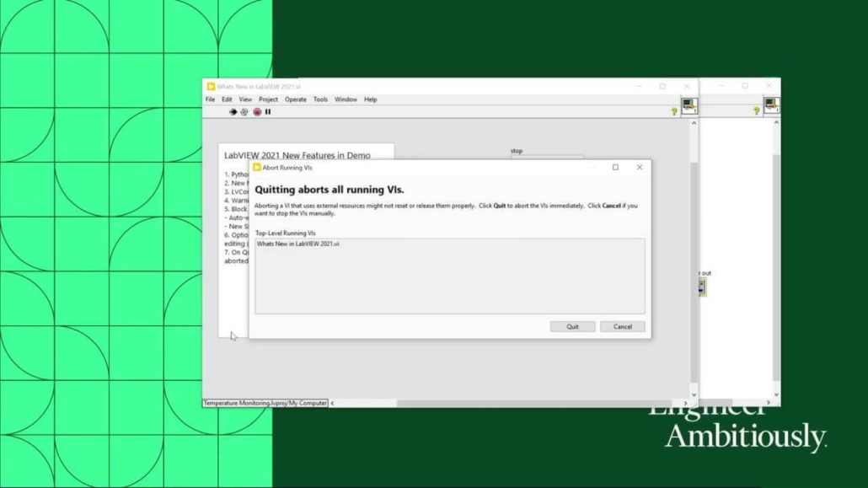868x488 pixels.
Task: Click the horizontal scrollbar thumb in main window
Action: point(534,403)
